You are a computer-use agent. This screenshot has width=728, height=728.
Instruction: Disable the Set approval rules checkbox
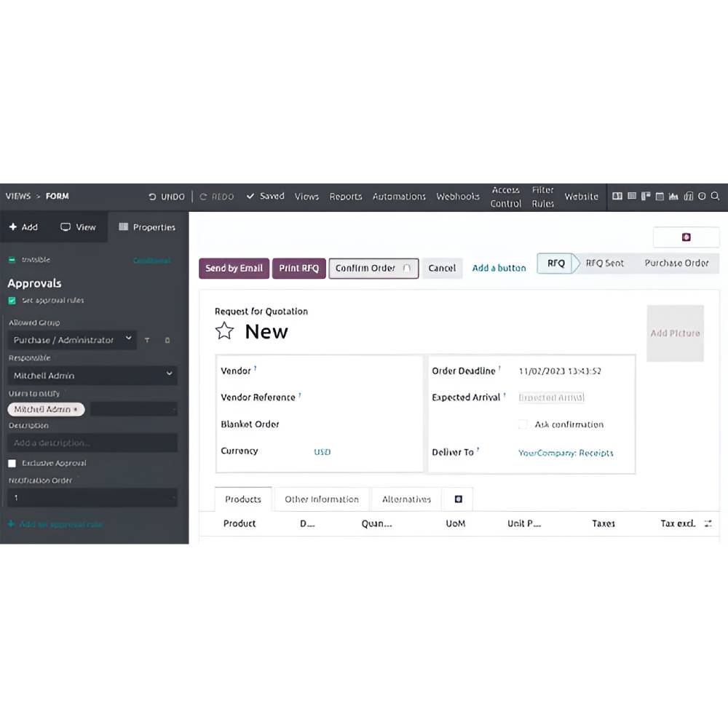click(12, 300)
